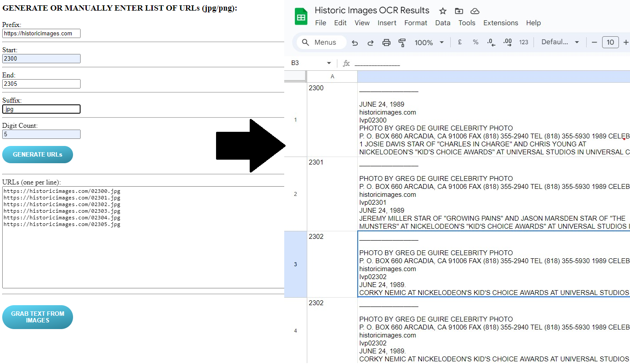630x364 pixels.
Task: Click the Menus search box
Action: click(321, 42)
